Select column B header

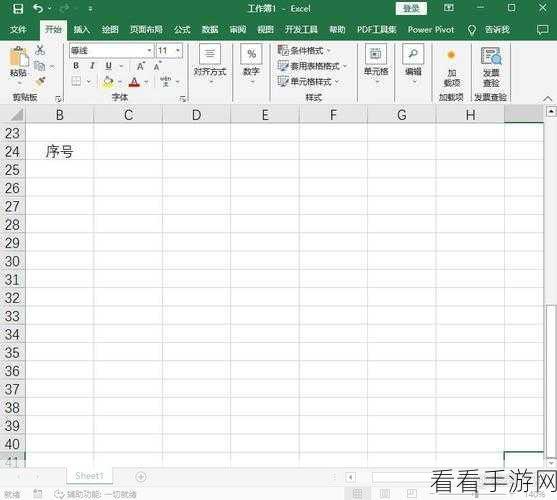click(x=60, y=115)
